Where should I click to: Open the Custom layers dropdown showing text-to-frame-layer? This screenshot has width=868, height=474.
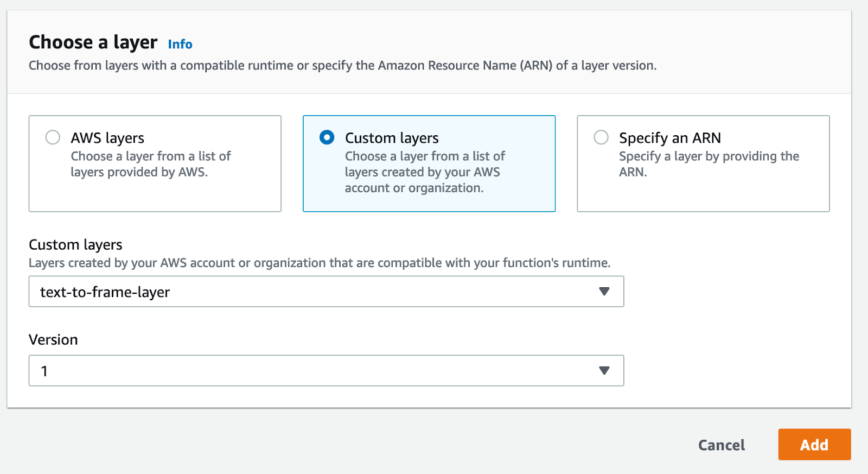[x=326, y=292]
